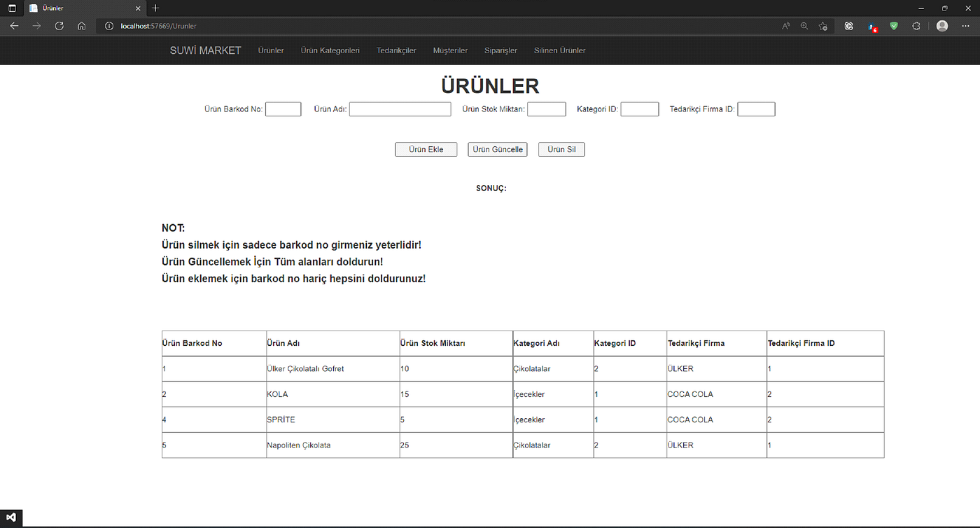Focus the Kategori ID field
The height and width of the screenshot is (528, 980).
coord(640,109)
